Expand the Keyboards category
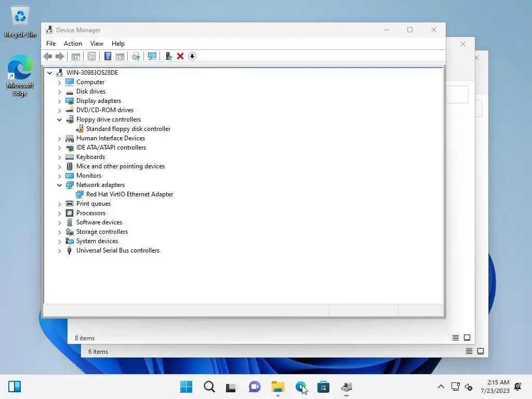Image resolution: width=532 pixels, height=399 pixels. click(x=59, y=157)
